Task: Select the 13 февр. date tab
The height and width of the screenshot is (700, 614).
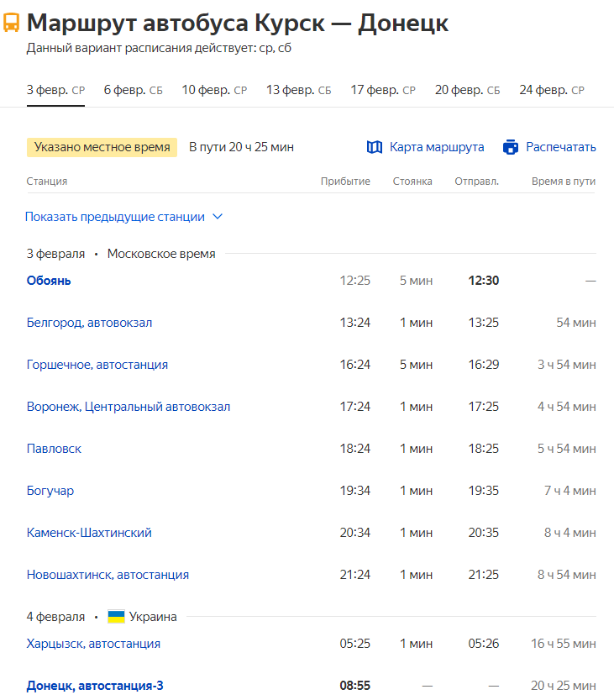Action: 298,90
